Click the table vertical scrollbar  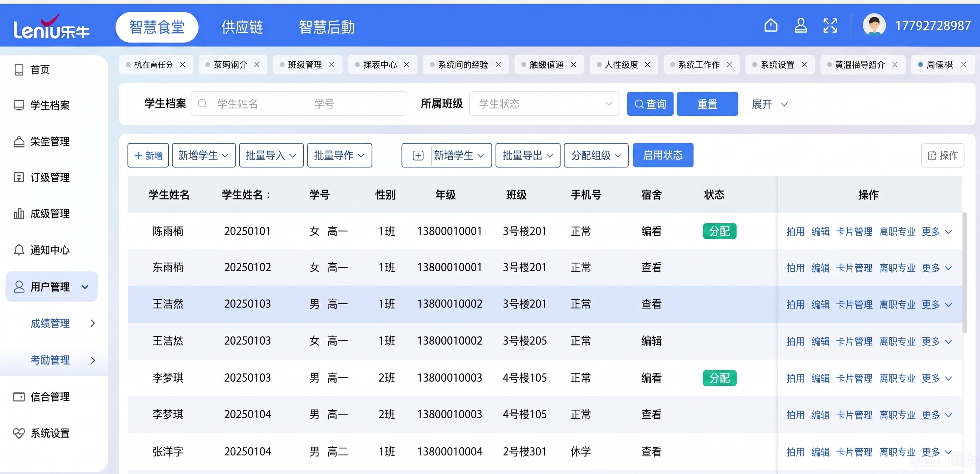coord(964,273)
